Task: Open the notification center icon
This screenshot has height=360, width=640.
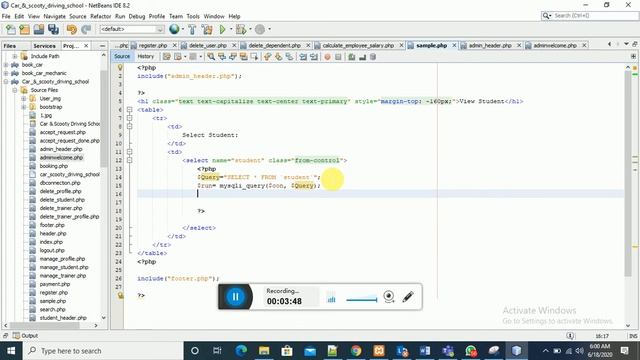Action: 624,351
